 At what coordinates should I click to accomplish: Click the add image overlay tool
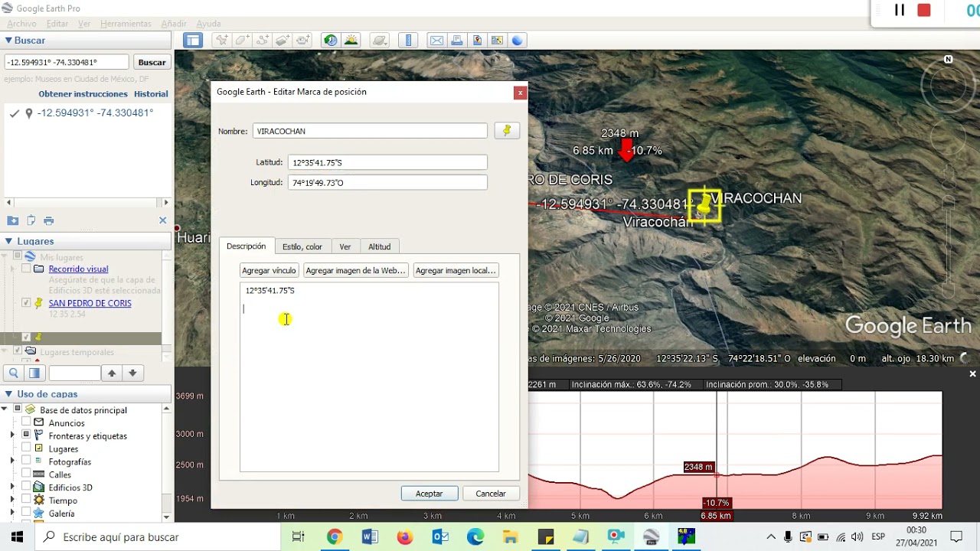pos(283,41)
